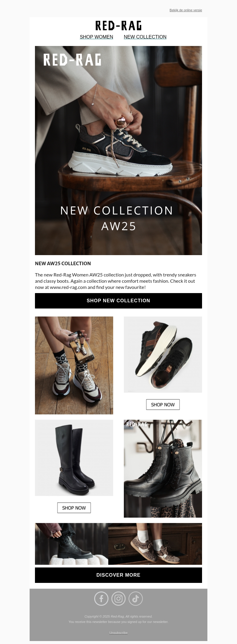Open the banner image above Discover More
237x644 pixels.
[118, 544]
